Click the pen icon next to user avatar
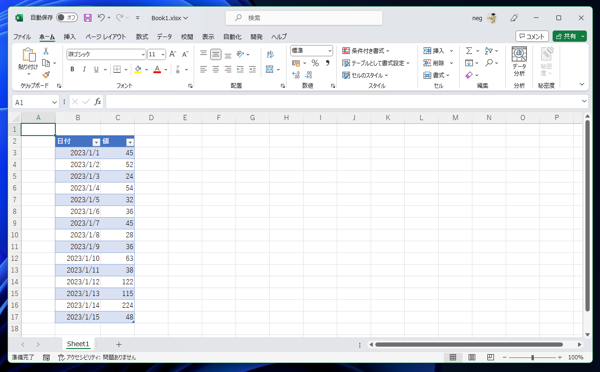 coord(514,18)
